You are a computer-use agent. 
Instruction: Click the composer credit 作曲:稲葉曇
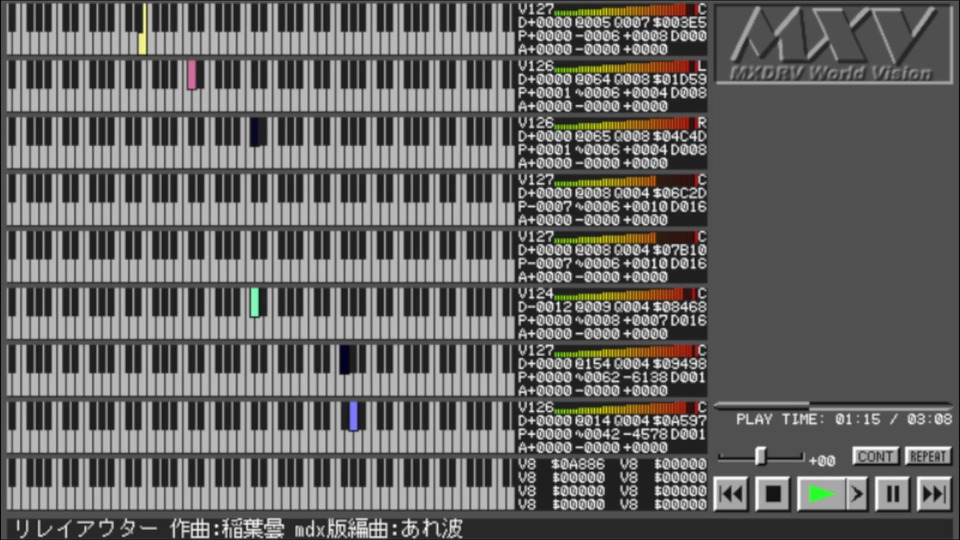pos(227,528)
